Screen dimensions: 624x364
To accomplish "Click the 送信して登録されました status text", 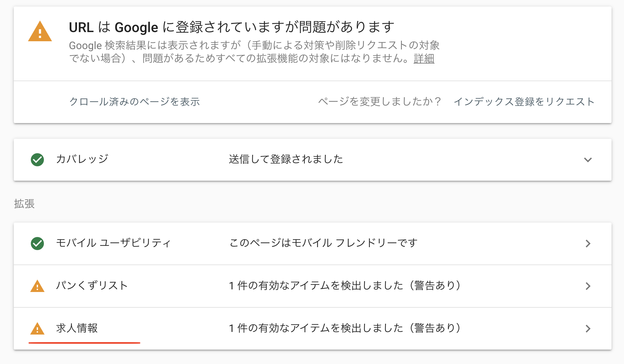I will tap(286, 159).
